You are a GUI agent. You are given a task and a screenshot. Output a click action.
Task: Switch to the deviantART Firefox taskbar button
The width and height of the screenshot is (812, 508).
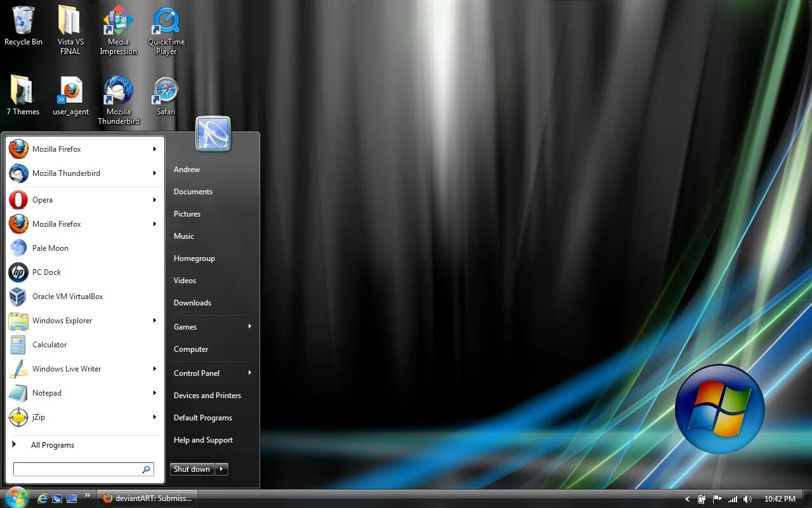[x=147, y=498]
